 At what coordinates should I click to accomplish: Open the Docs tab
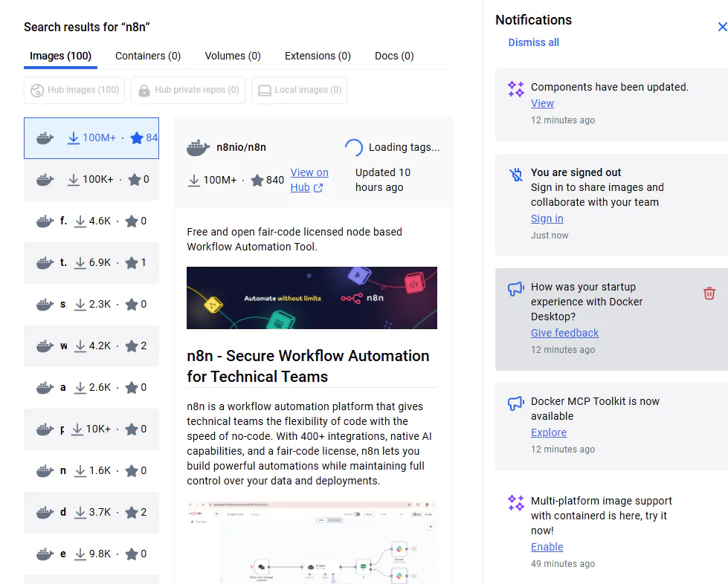393,56
